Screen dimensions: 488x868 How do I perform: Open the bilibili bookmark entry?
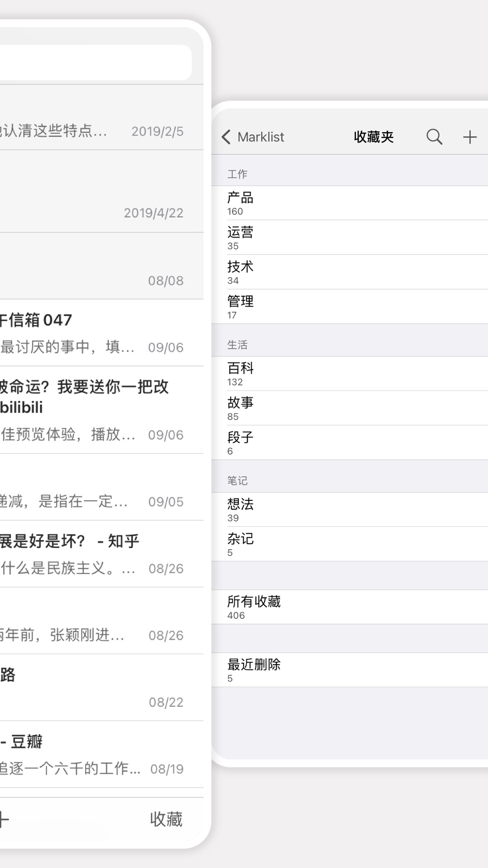(x=102, y=410)
